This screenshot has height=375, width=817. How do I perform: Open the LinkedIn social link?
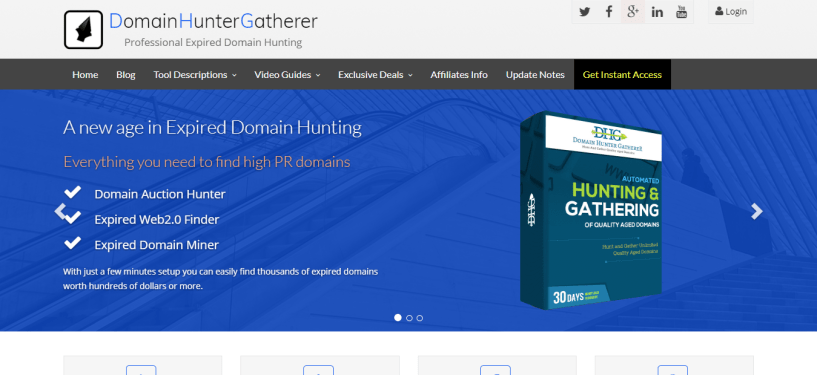click(x=657, y=12)
